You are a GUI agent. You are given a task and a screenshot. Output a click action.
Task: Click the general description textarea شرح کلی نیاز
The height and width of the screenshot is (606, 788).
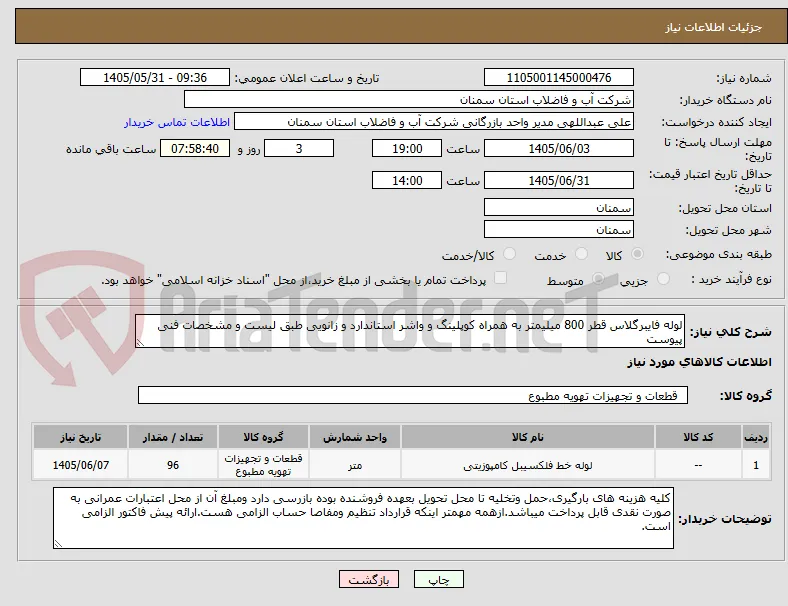point(410,331)
